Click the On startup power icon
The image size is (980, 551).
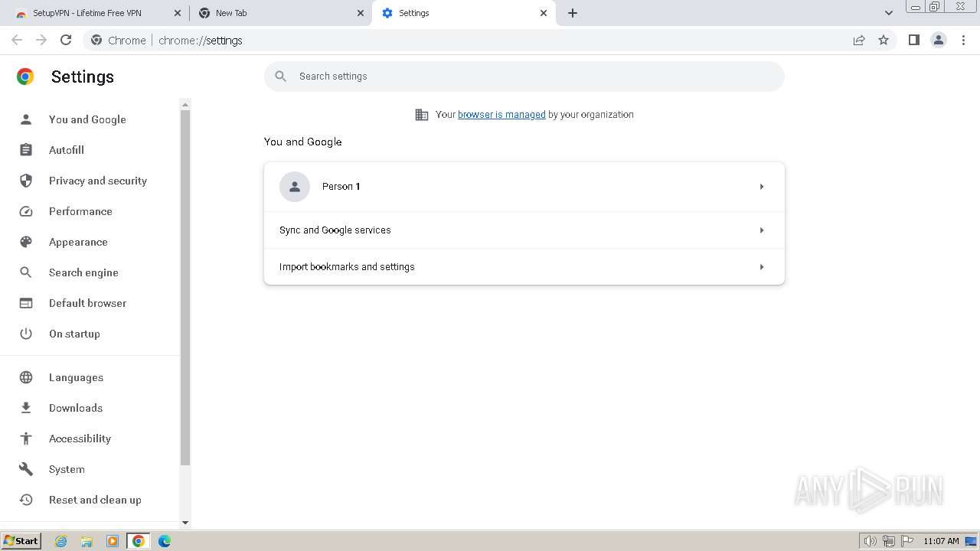[26, 334]
